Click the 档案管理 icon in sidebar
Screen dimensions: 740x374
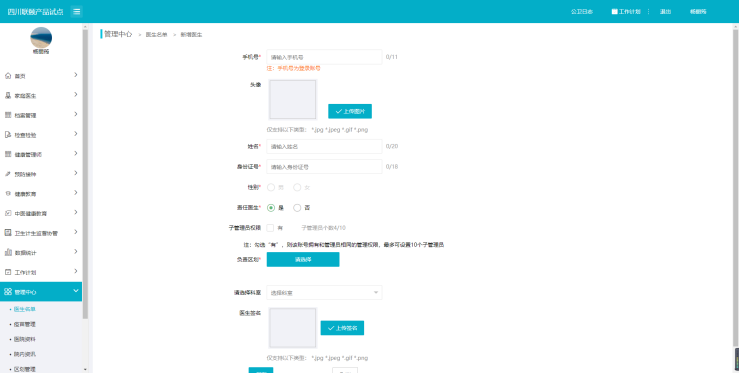point(8,115)
